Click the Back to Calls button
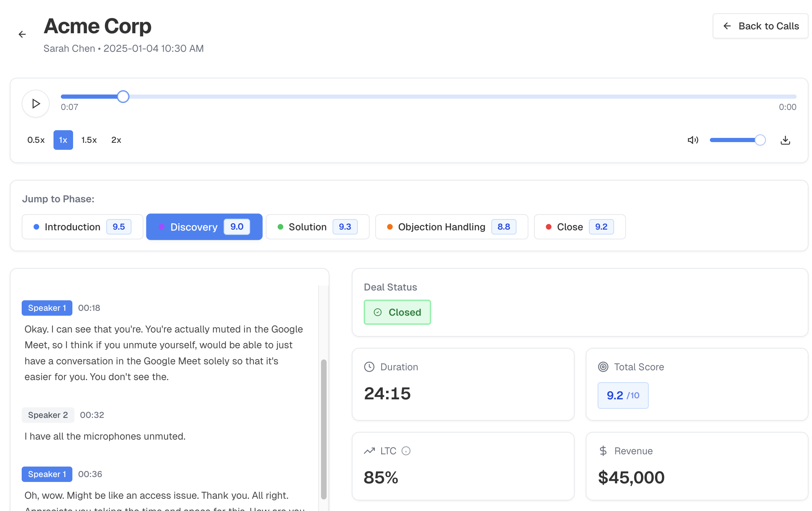This screenshot has height=511, width=812. pos(760,26)
